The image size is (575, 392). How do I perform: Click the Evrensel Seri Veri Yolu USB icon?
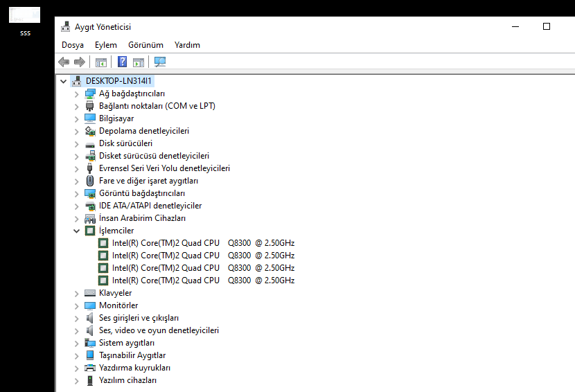(x=90, y=168)
